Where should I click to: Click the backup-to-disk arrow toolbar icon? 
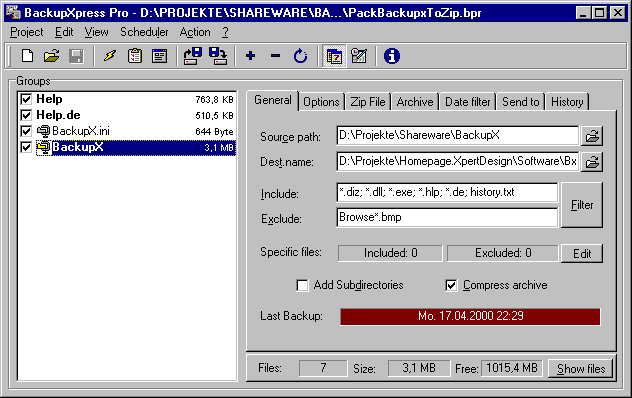click(x=193, y=56)
